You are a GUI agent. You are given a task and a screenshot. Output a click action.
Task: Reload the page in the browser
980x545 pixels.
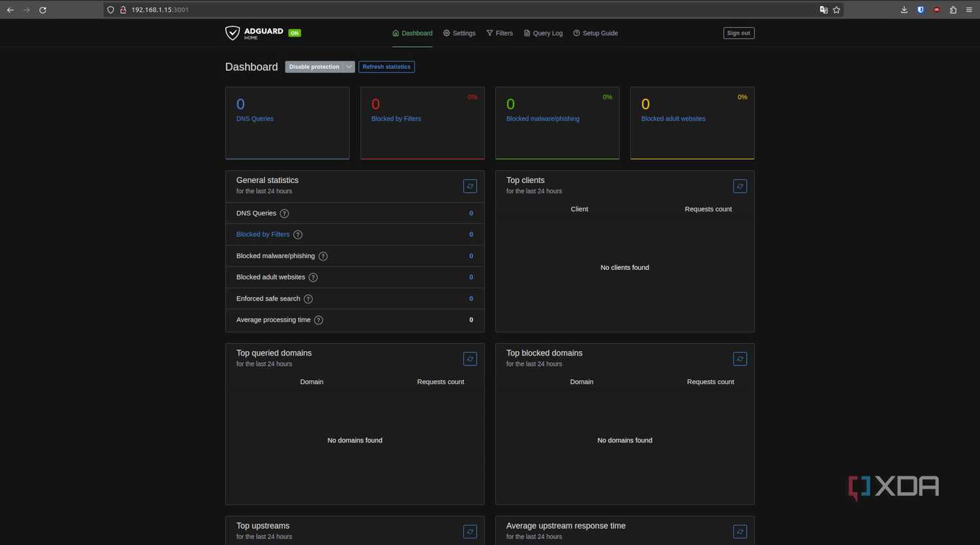(x=42, y=10)
